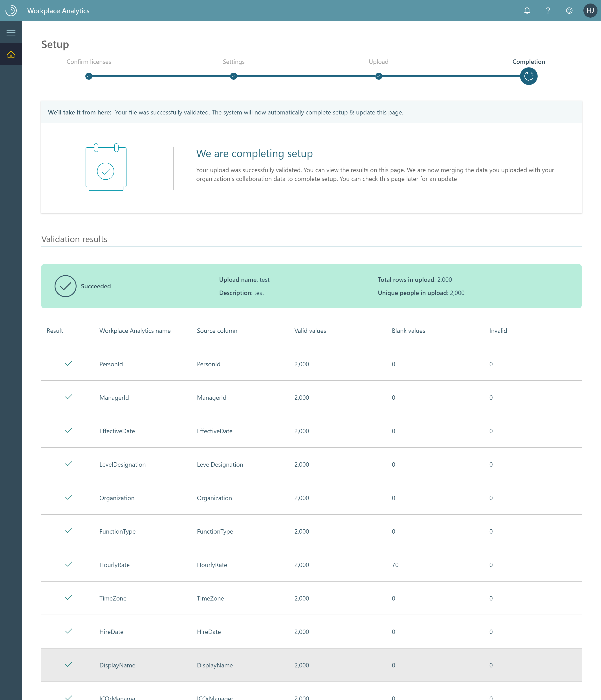Click the Blank values column header

(x=408, y=331)
